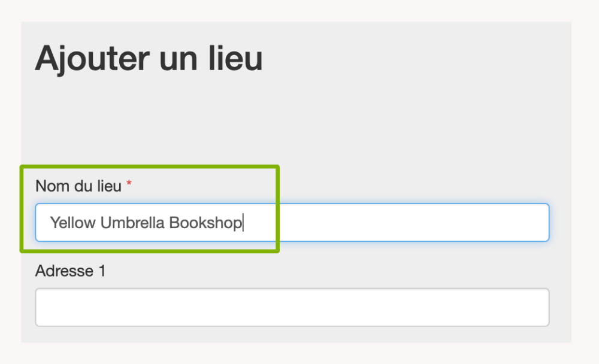Click the Nom du lieu text field
Image resolution: width=599 pixels, height=364 pixels.
pos(292,223)
